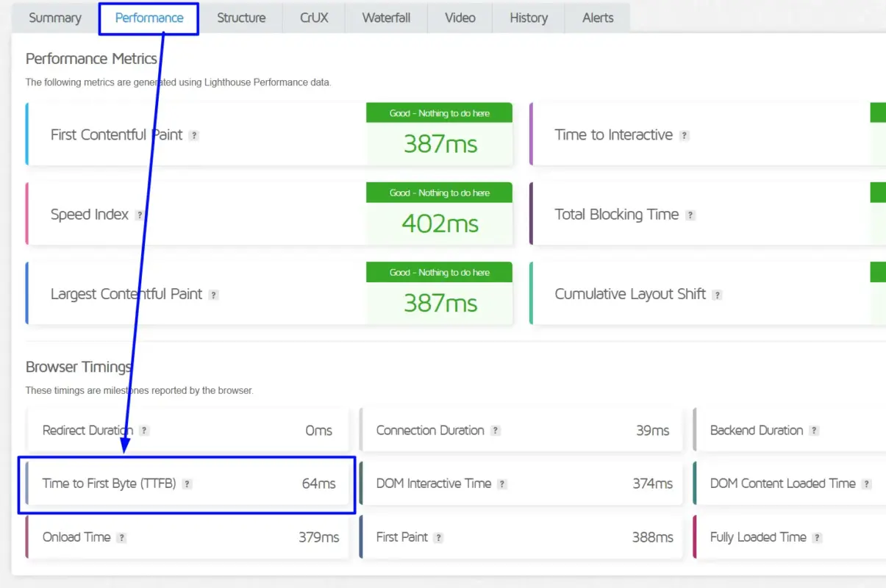Click the TTFB 64ms value
Image resolution: width=886 pixels, height=588 pixels.
[x=319, y=484]
